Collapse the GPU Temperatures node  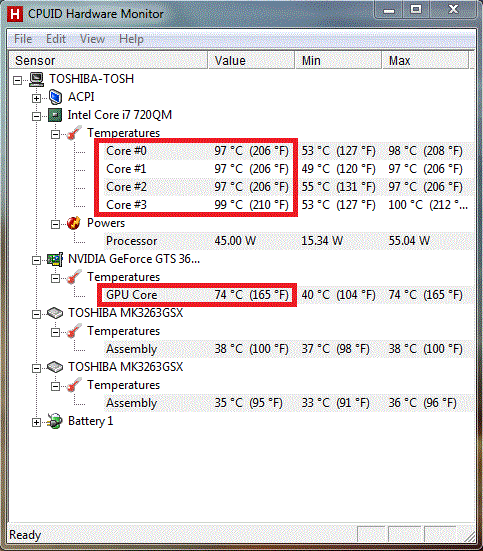[x=55, y=279]
